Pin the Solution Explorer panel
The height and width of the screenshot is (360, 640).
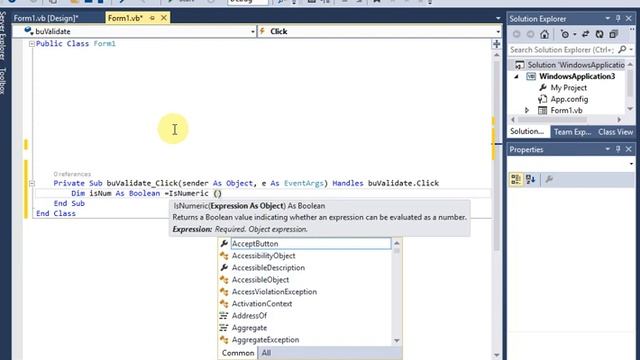click(x=618, y=18)
